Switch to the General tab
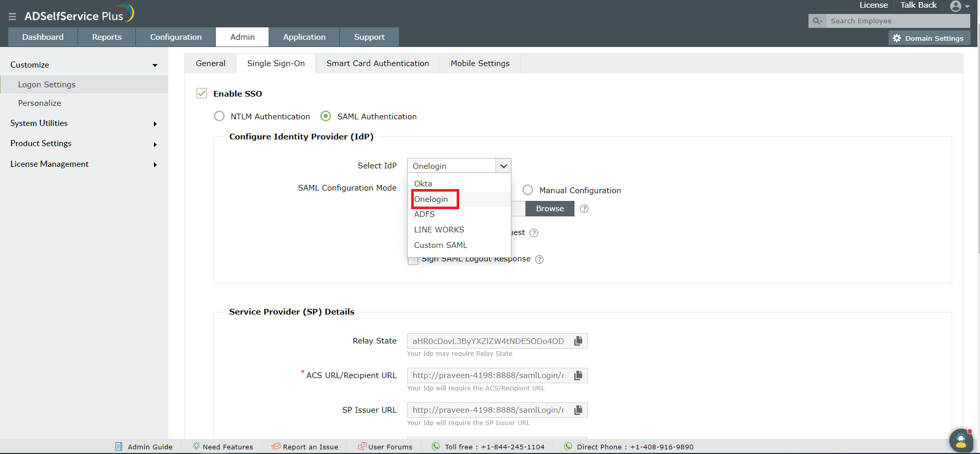Image resolution: width=980 pixels, height=454 pixels. click(x=211, y=64)
